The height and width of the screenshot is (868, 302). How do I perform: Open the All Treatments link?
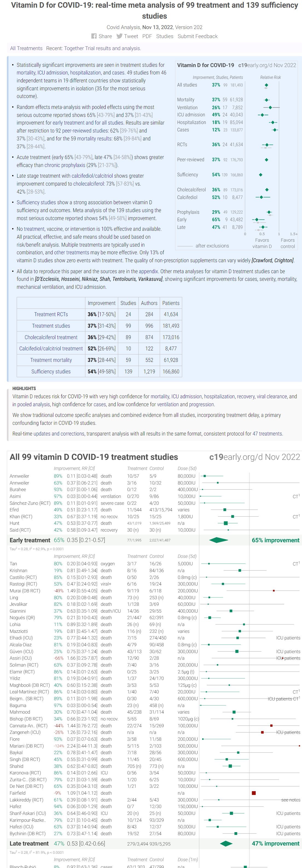click(x=26, y=48)
